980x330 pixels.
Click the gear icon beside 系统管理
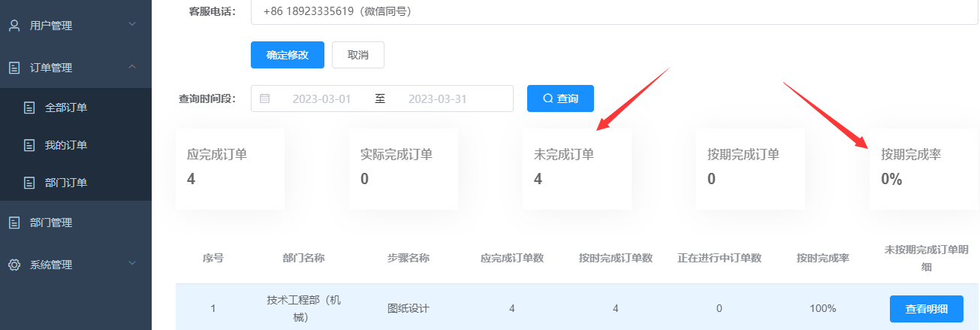tap(14, 265)
